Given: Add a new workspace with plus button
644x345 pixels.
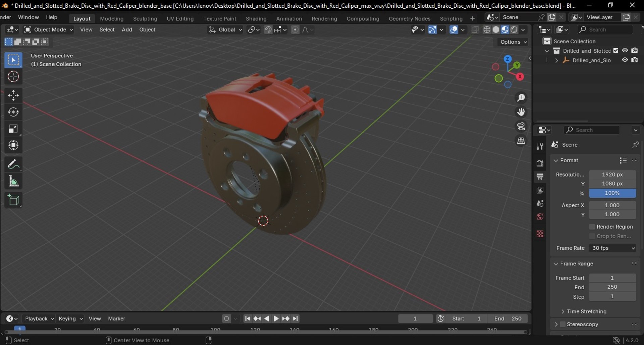Looking at the screenshot, I should [472, 18].
